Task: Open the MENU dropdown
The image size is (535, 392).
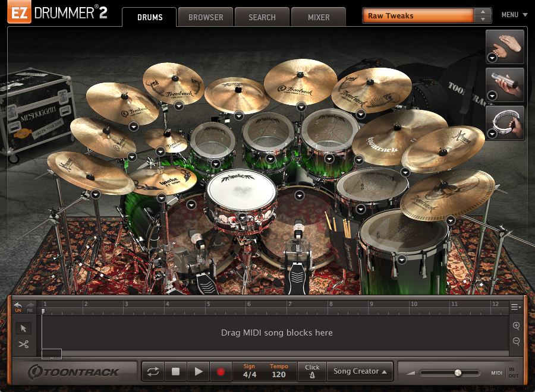Action: [514, 15]
